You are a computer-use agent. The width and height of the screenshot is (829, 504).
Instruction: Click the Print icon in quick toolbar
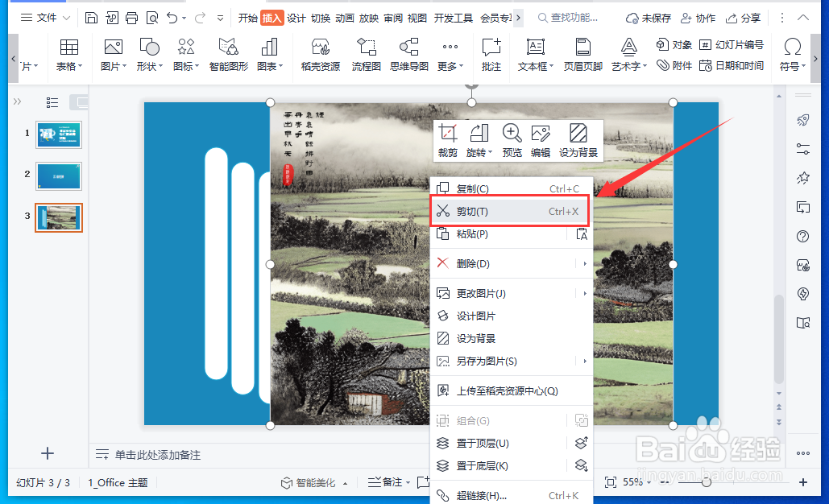click(x=131, y=18)
